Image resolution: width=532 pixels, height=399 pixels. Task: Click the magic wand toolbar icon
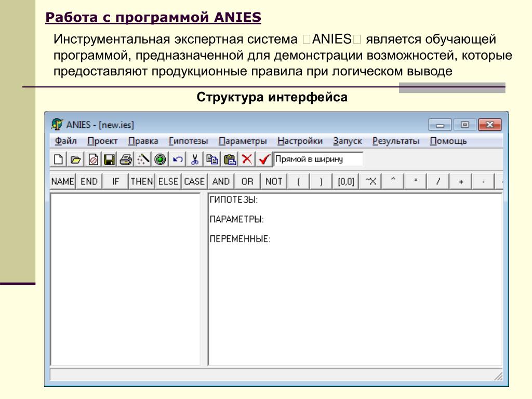(143, 159)
